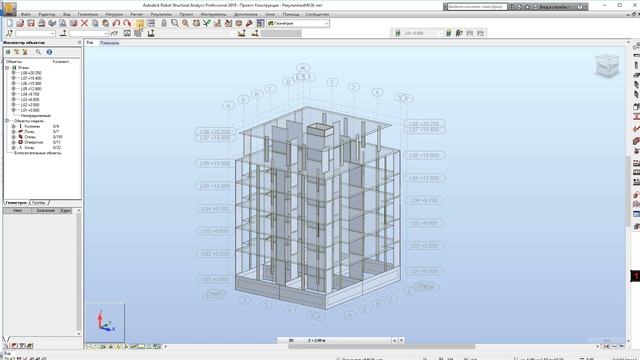Collapse the Этажи tree node

7,67
